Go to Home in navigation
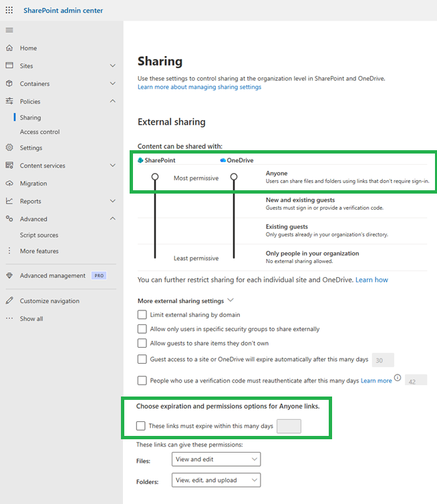Image resolution: width=437 pixels, height=504 pixels. pyautogui.click(x=28, y=48)
